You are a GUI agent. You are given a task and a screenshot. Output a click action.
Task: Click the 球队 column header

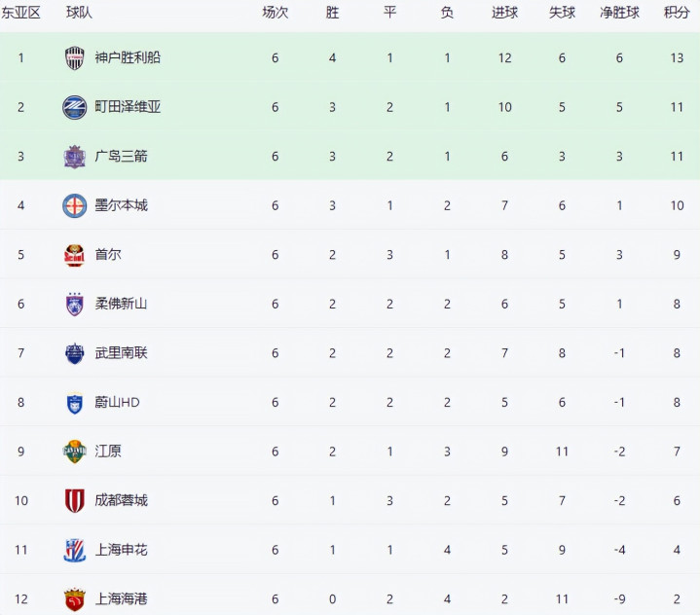pos(79,13)
